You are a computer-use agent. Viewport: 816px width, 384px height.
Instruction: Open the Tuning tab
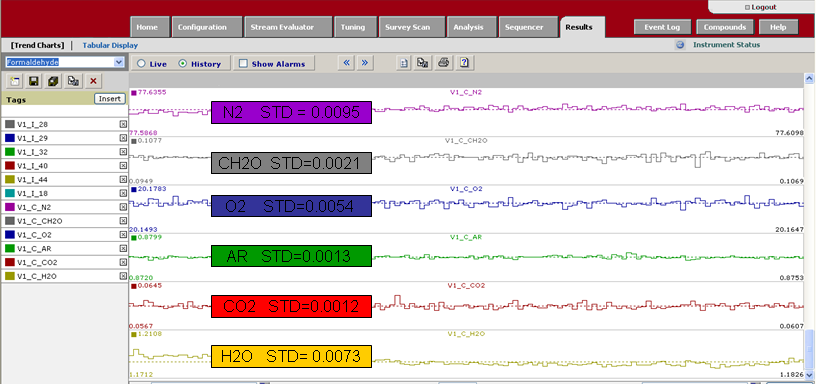356,27
